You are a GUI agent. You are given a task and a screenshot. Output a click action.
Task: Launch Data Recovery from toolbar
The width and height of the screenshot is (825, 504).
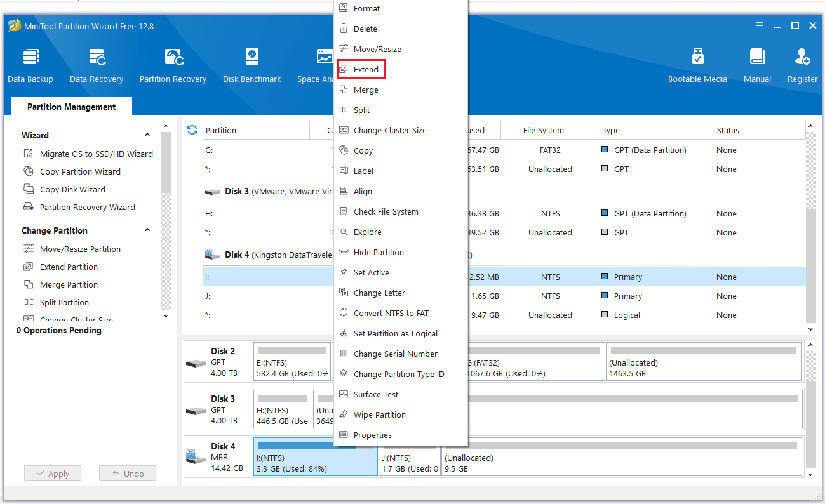click(97, 65)
